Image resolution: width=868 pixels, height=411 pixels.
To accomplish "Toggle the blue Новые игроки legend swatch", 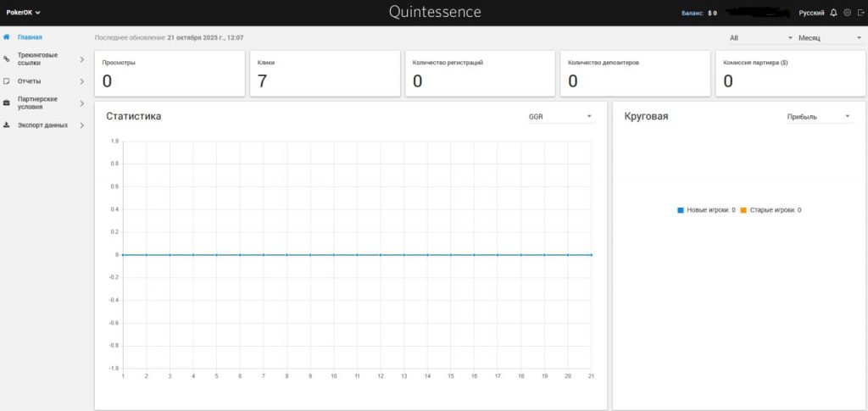I will [x=681, y=210].
